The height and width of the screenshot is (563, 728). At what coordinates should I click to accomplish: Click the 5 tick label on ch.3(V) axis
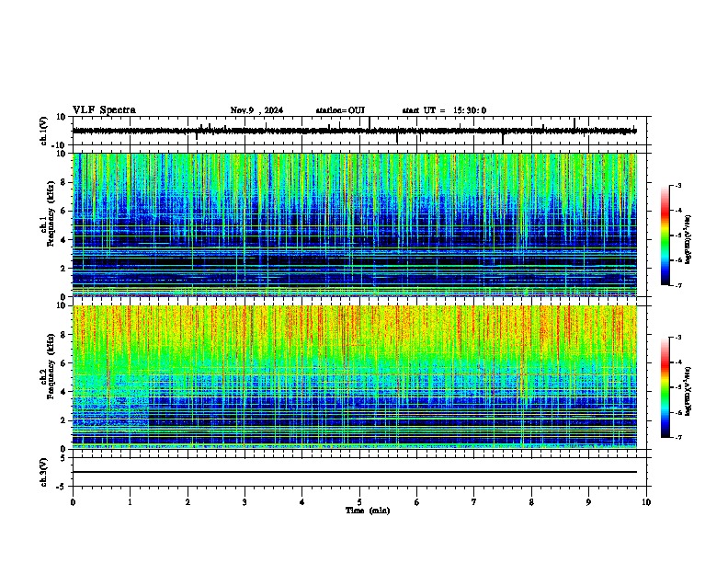[64, 458]
